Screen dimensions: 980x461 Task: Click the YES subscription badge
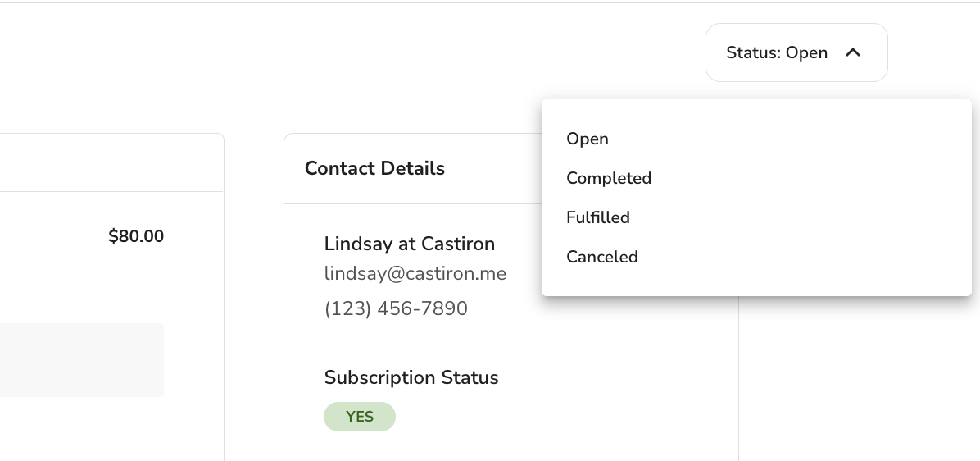click(360, 417)
